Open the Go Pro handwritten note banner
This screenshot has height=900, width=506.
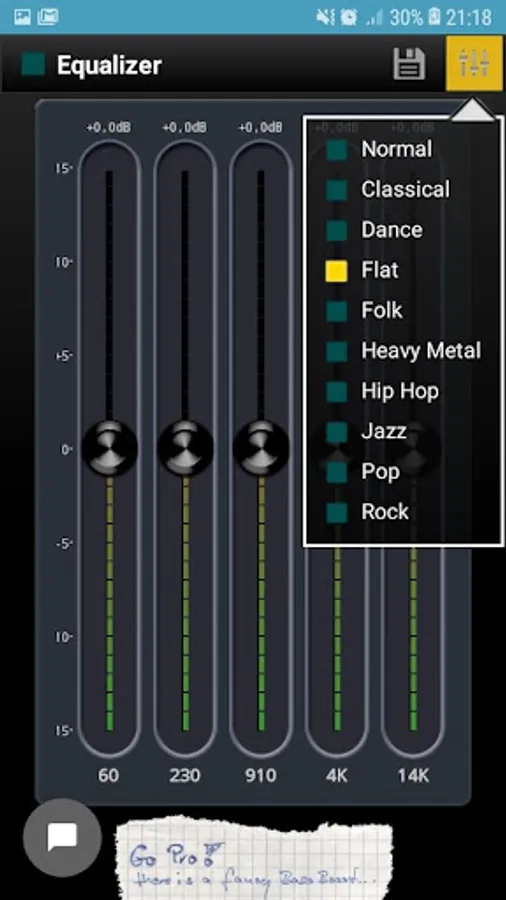[x=254, y=860]
